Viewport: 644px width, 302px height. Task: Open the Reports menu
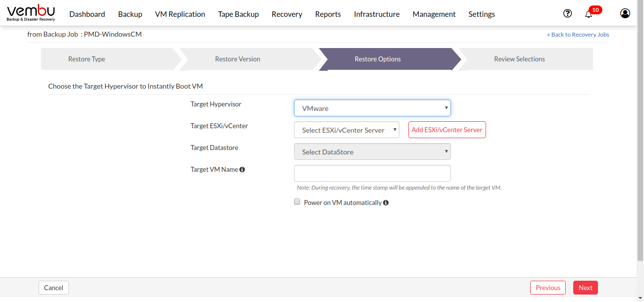click(x=328, y=14)
